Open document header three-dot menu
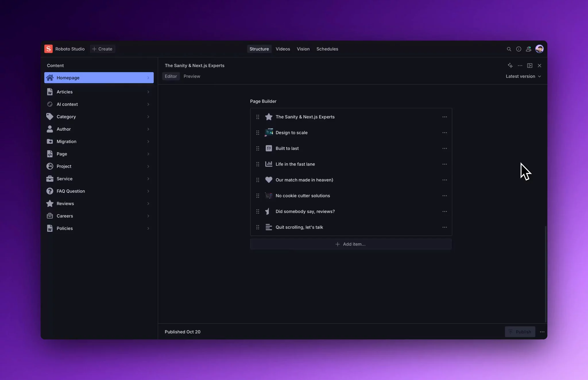Viewport: 588px width, 380px height. click(x=520, y=66)
